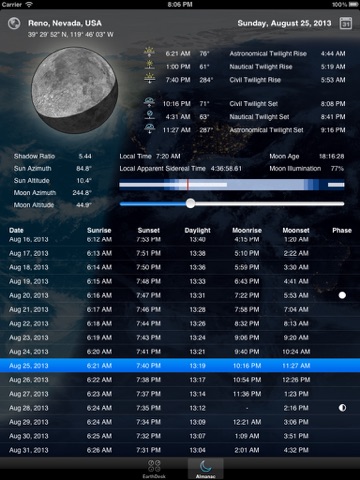
Task: Click the Civil Twilight Set label
Action: click(253, 104)
